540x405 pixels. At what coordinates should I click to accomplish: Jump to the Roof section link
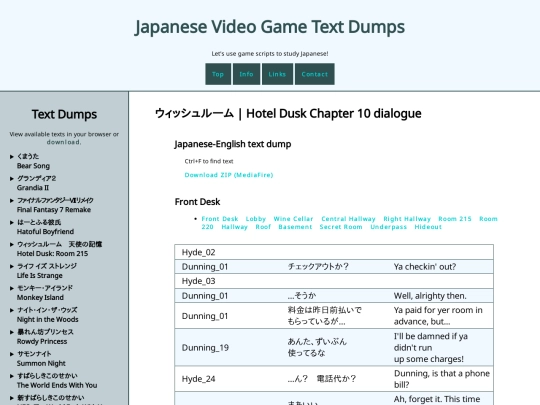(x=263, y=227)
